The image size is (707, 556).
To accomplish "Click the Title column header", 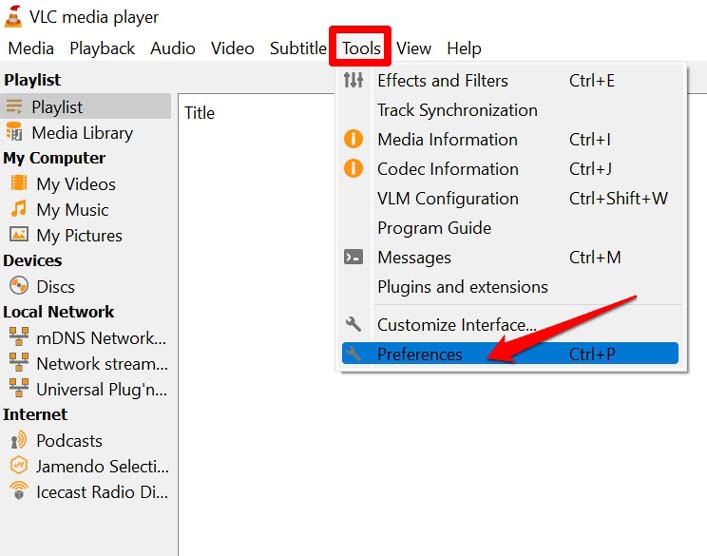I will click(x=199, y=113).
